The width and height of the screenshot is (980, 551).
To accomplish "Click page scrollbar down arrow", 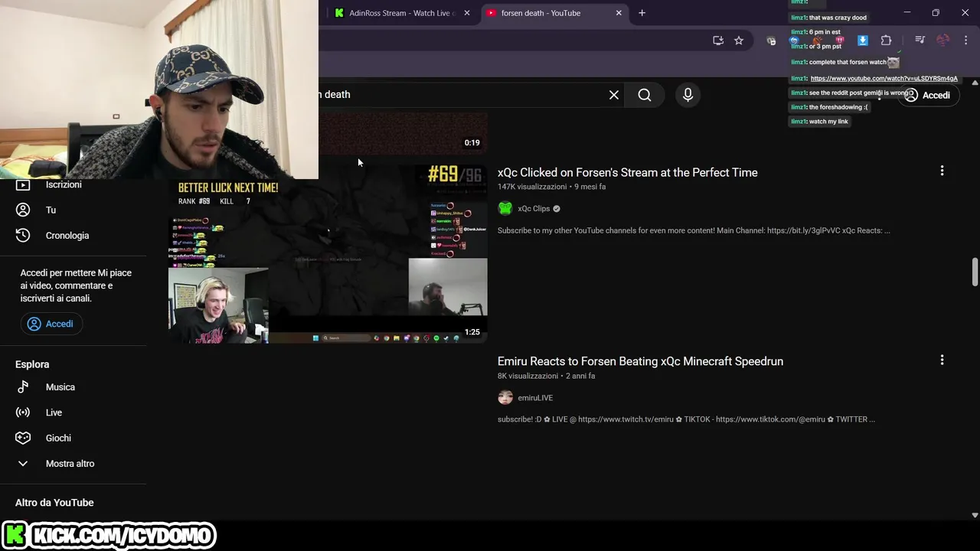I will click(975, 516).
